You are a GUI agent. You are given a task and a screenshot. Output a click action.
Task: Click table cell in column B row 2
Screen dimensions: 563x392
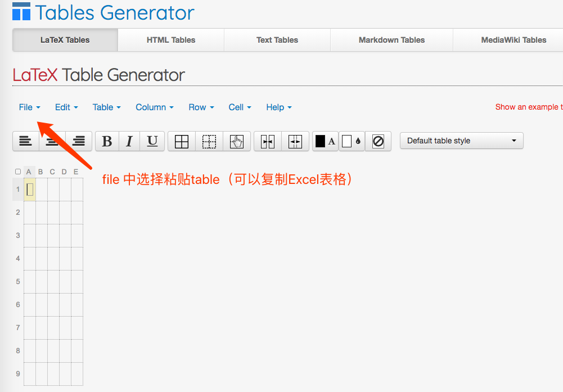pos(42,212)
